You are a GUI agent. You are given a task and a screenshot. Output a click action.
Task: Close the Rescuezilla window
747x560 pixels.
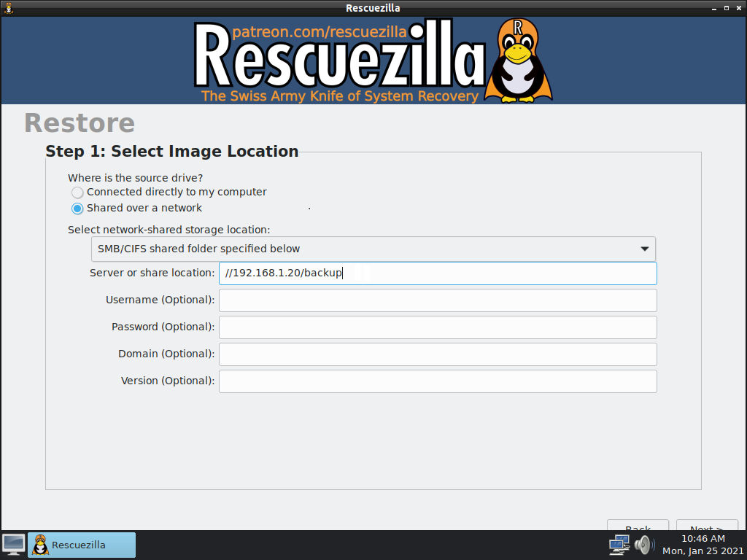click(739, 8)
